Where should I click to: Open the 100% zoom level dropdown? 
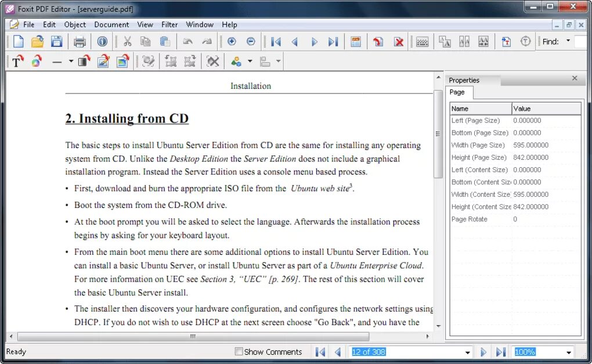(x=569, y=352)
